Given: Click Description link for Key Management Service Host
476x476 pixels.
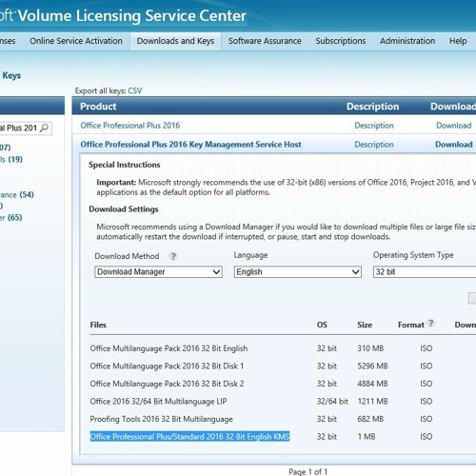Looking at the screenshot, I should (x=374, y=145).
